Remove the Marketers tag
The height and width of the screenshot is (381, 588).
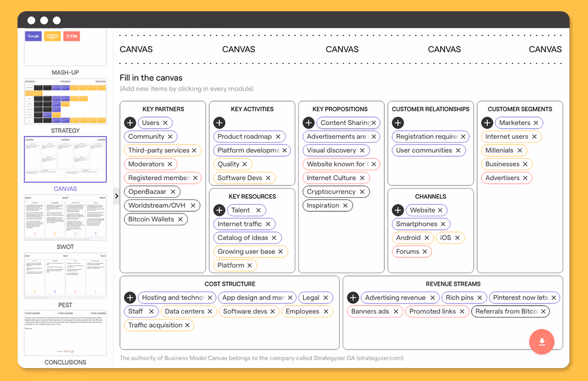(536, 123)
